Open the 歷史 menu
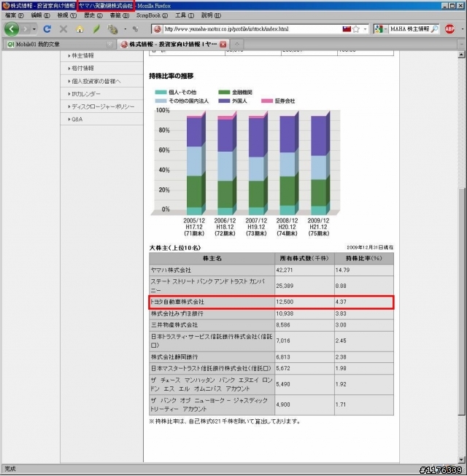467x476 pixels. (x=93, y=15)
